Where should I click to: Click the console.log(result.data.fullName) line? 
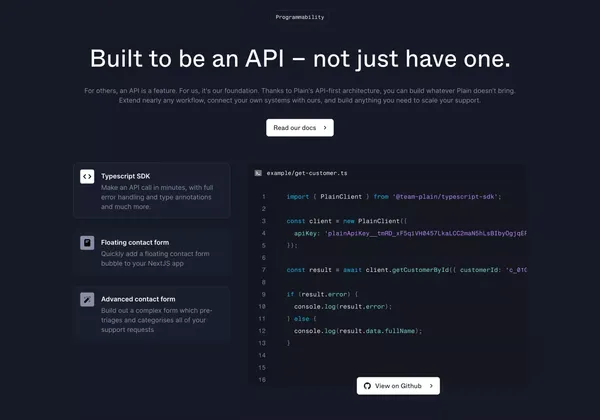click(358, 331)
